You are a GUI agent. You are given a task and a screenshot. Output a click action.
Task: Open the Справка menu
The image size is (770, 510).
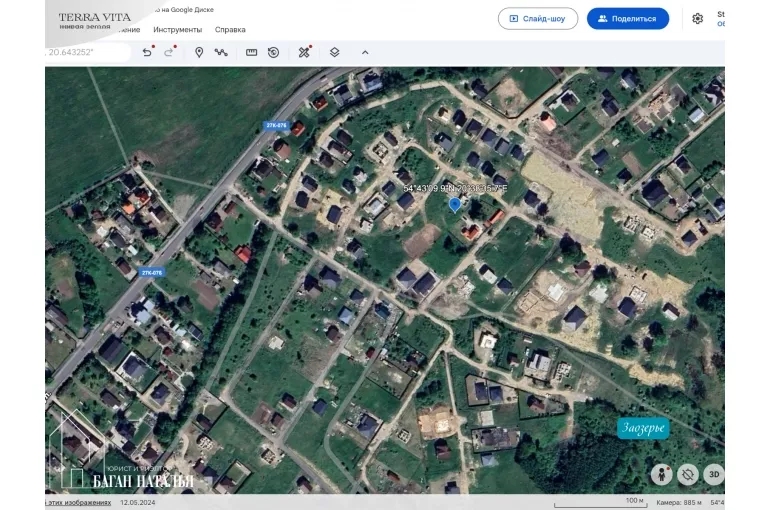click(230, 30)
